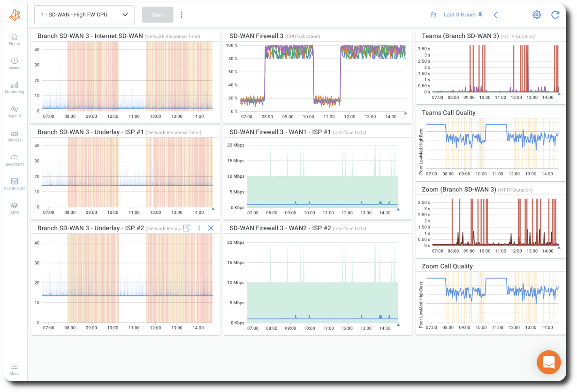Open the kebab menu next to Save
The image size is (577, 392).
click(182, 15)
